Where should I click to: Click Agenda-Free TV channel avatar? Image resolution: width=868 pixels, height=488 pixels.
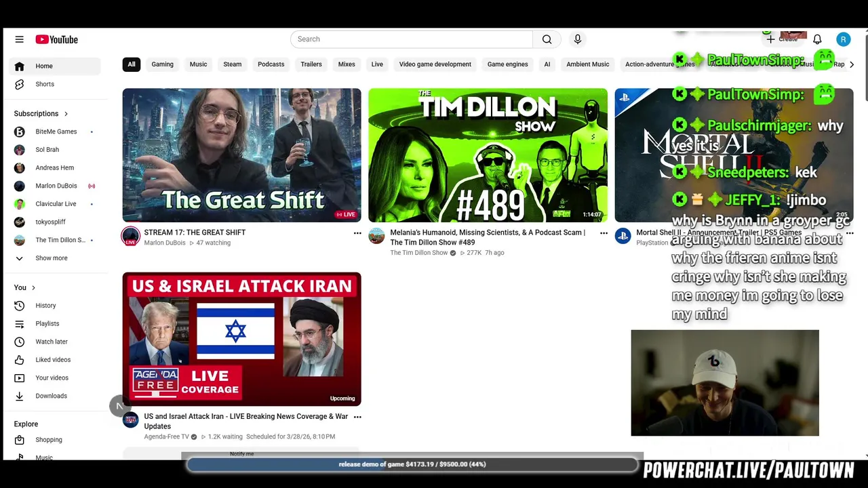tap(130, 420)
